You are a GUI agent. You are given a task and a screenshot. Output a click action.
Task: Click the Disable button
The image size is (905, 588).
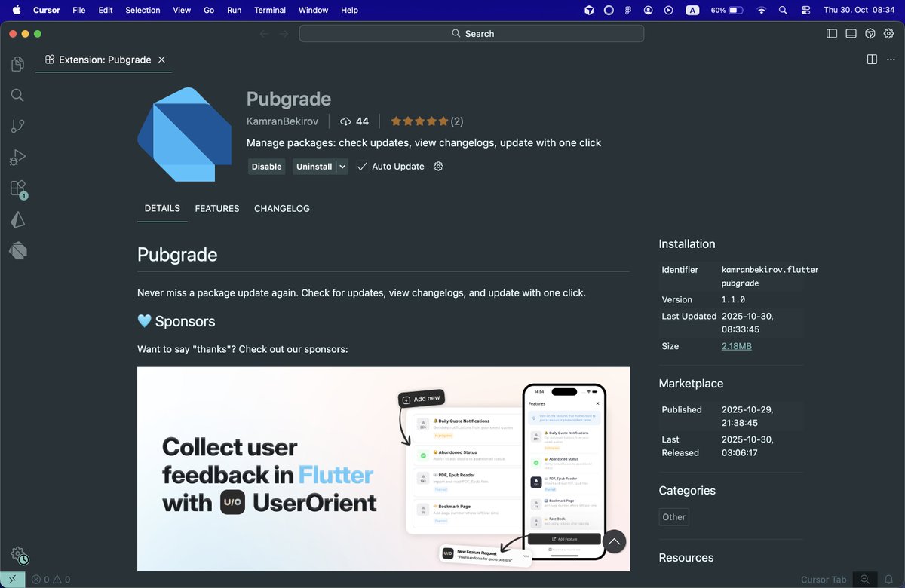pyautogui.click(x=266, y=167)
